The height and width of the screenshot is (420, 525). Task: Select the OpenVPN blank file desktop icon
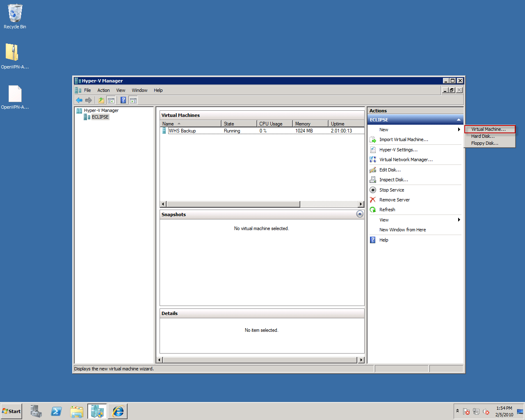point(15,97)
